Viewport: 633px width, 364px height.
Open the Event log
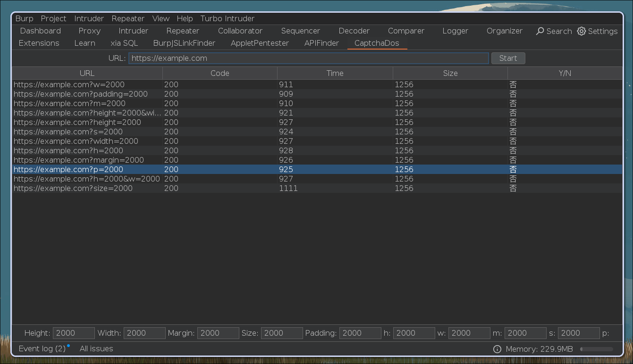coord(42,348)
